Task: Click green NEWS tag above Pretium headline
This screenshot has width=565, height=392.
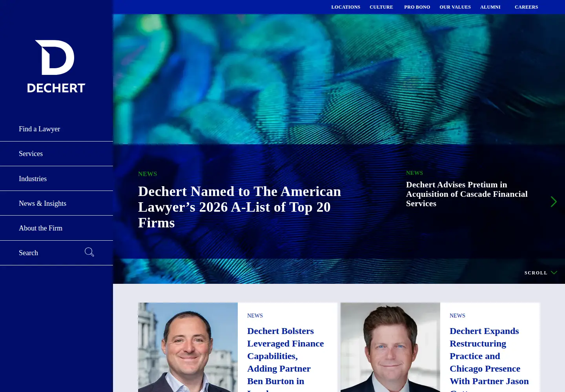Action: pyautogui.click(x=414, y=173)
